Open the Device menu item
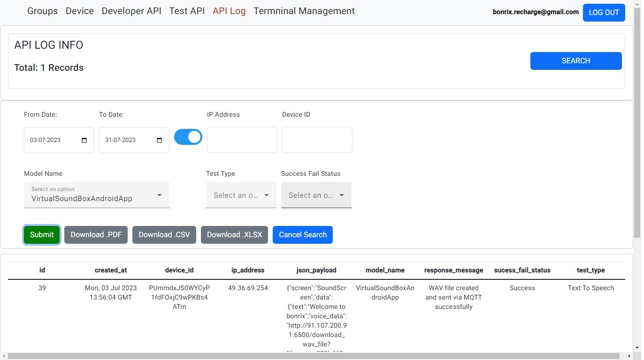644x360 pixels. pyautogui.click(x=80, y=11)
